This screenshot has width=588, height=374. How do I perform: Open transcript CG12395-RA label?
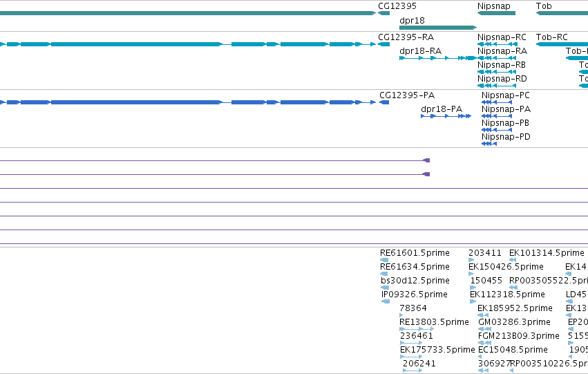coord(406,37)
